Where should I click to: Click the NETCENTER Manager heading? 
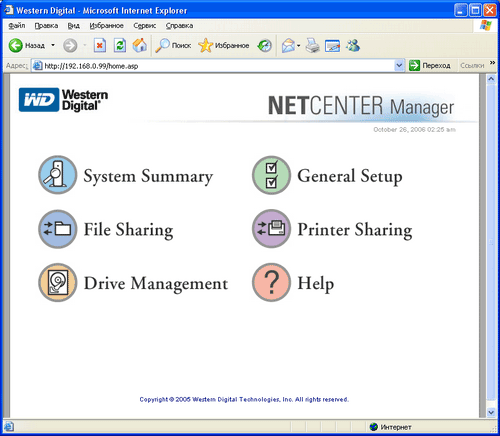click(361, 106)
